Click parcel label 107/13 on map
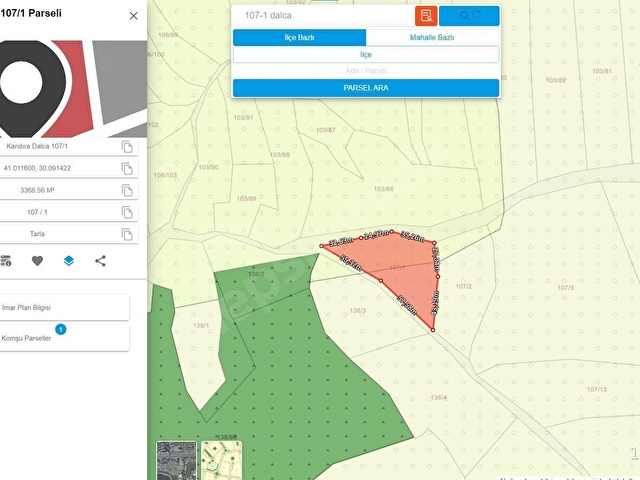This screenshot has width=640, height=480. (597, 389)
